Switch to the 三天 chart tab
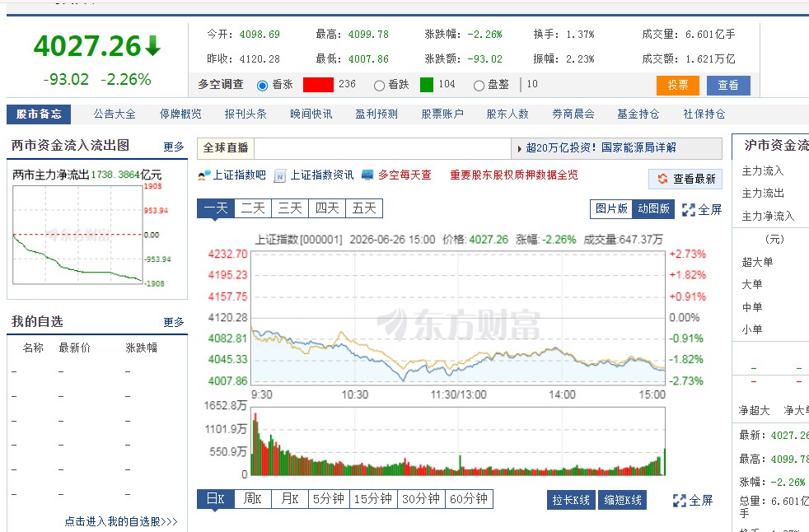Viewport: 809px width, 532px height. tap(290, 208)
